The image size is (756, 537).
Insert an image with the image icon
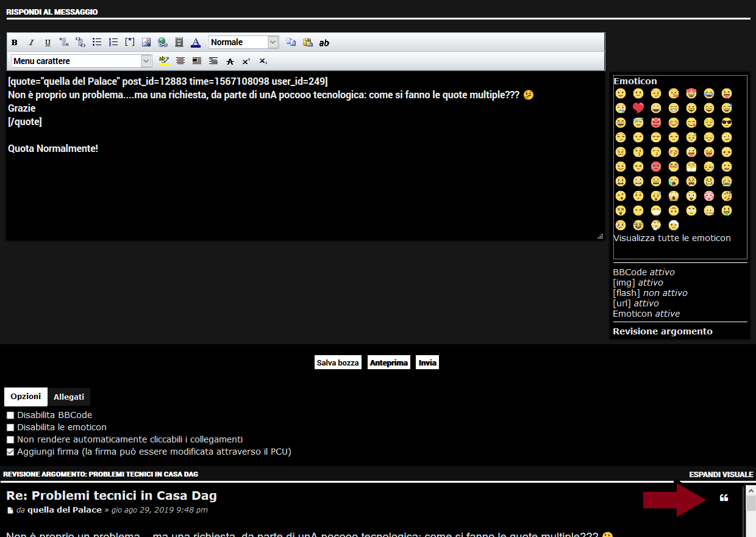tap(146, 42)
